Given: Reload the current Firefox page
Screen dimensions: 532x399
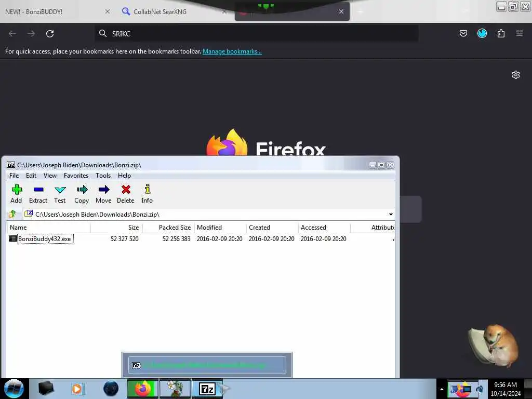Looking at the screenshot, I should tap(50, 34).
